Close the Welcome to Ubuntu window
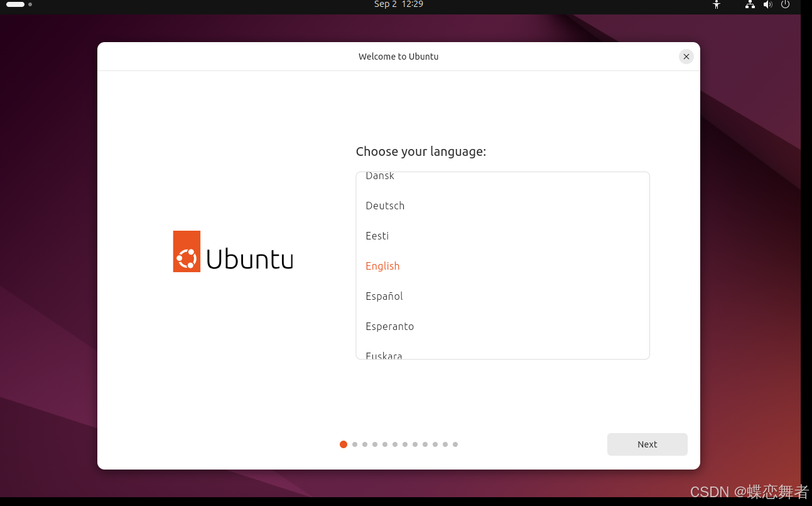This screenshot has height=506, width=812. pyautogui.click(x=686, y=57)
